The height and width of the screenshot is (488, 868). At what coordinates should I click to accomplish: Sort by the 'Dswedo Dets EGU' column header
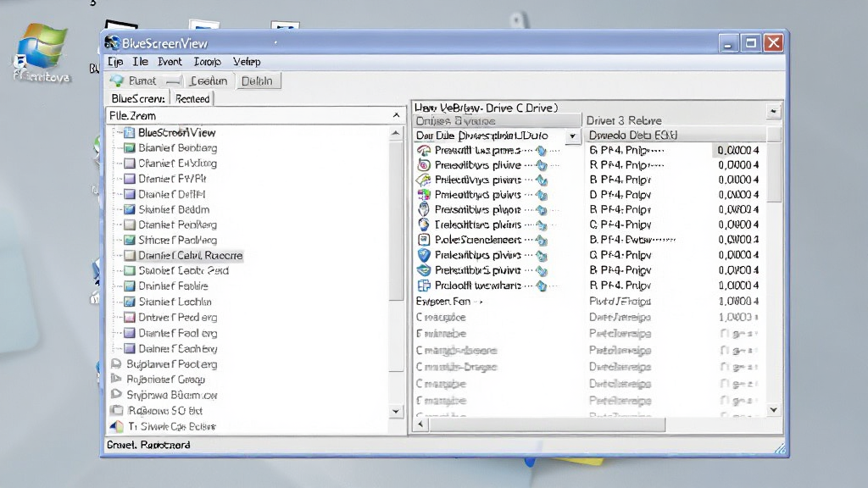675,135
